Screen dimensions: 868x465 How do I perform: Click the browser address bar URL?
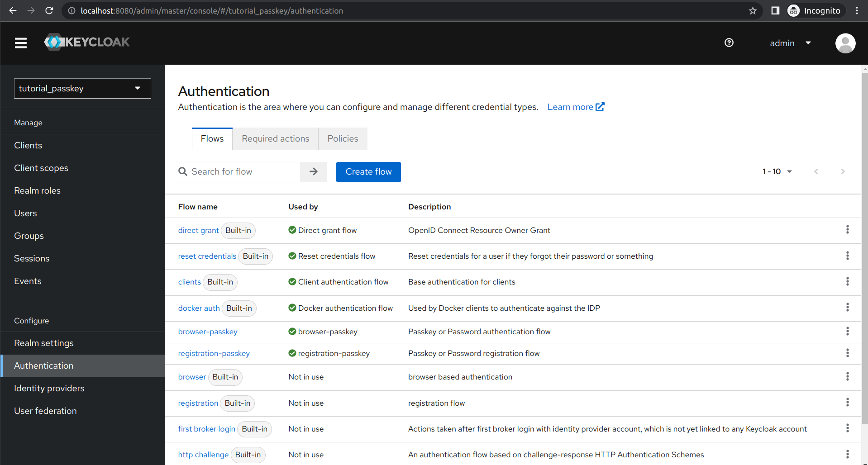212,10
